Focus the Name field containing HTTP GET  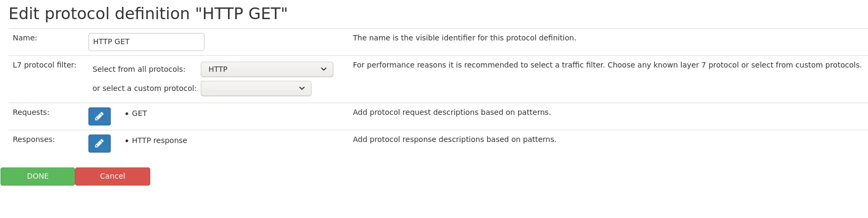[x=146, y=42]
